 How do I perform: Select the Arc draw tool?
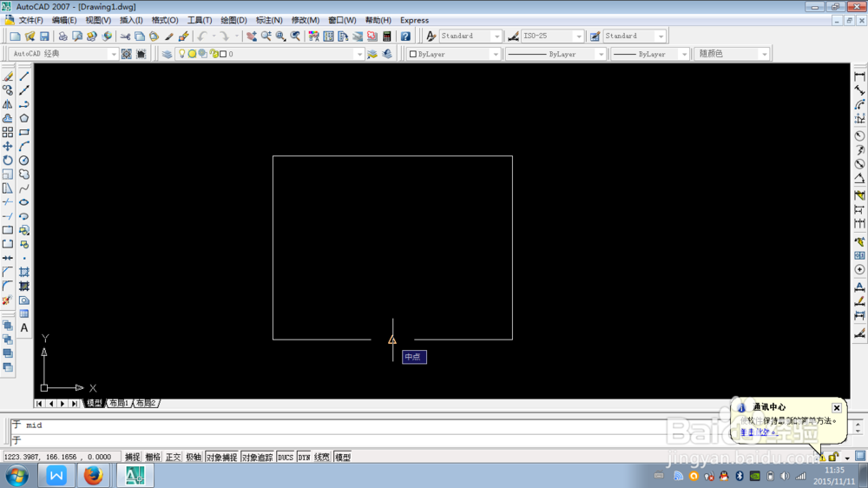pyautogui.click(x=24, y=146)
